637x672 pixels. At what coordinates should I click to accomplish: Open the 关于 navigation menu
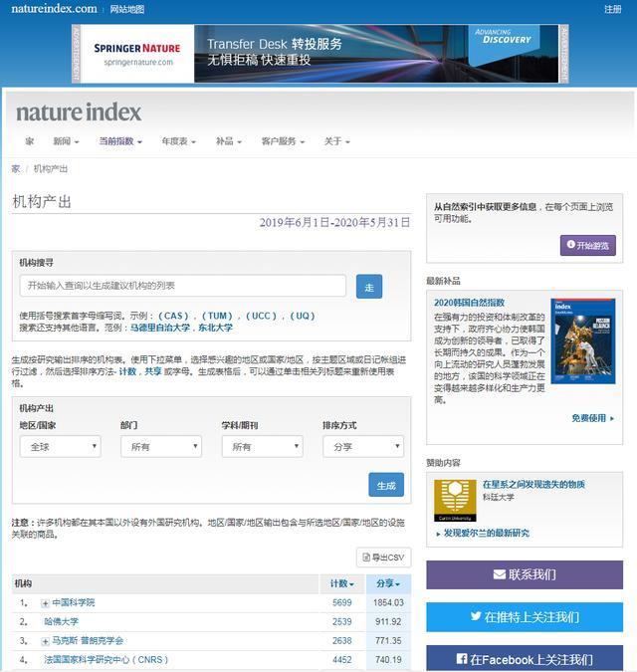336,141
